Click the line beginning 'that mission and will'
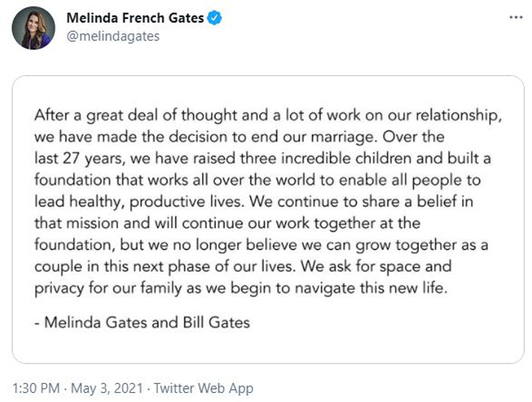The height and width of the screenshot is (402, 532). (x=227, y=223)
